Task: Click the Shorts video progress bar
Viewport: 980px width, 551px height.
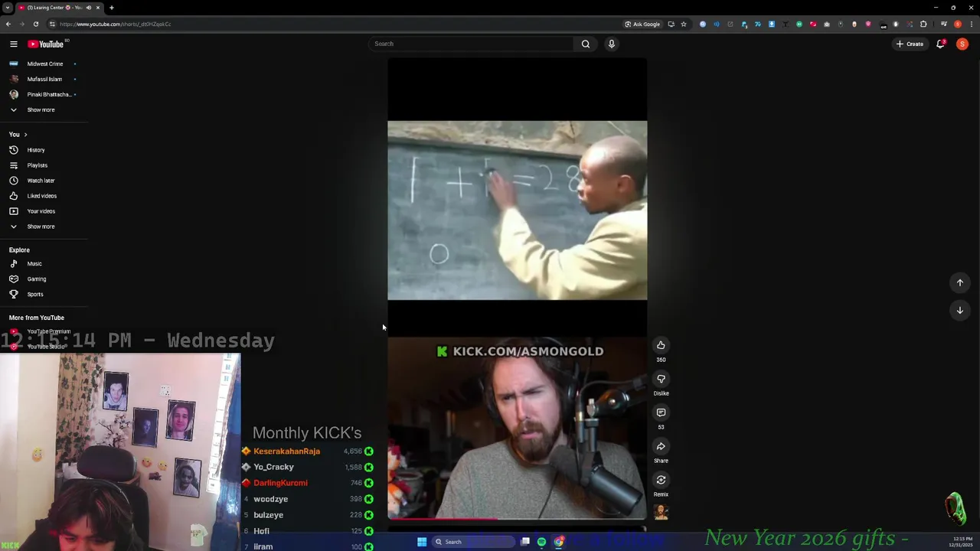Action: click(517, 519)
